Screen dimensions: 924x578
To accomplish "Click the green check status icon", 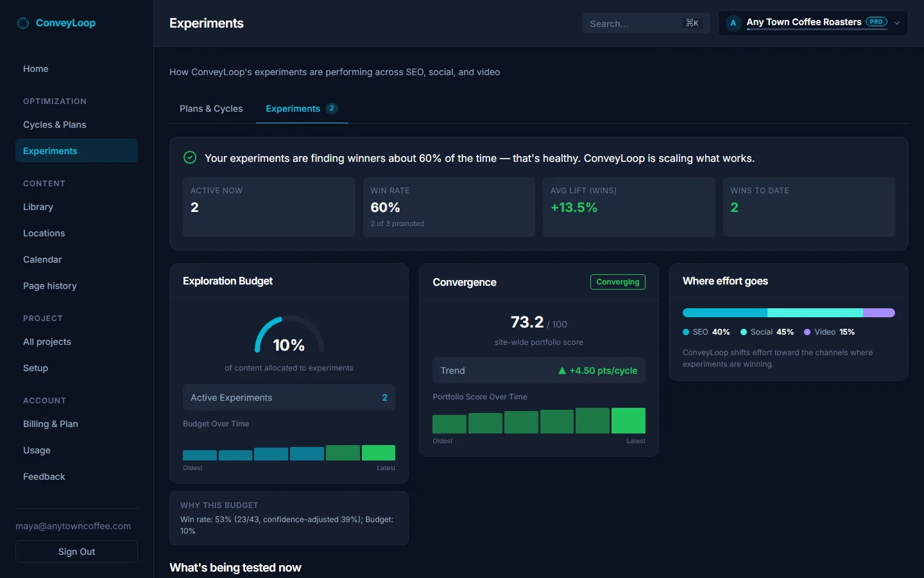I will 190,157.
